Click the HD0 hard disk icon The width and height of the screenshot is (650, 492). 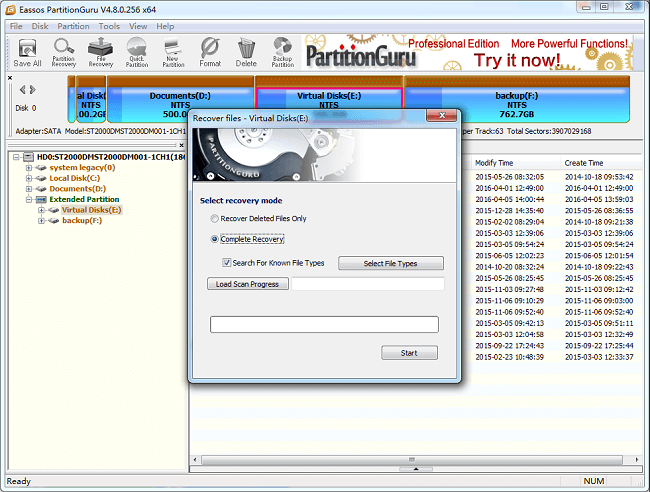(x=28, y=157)
